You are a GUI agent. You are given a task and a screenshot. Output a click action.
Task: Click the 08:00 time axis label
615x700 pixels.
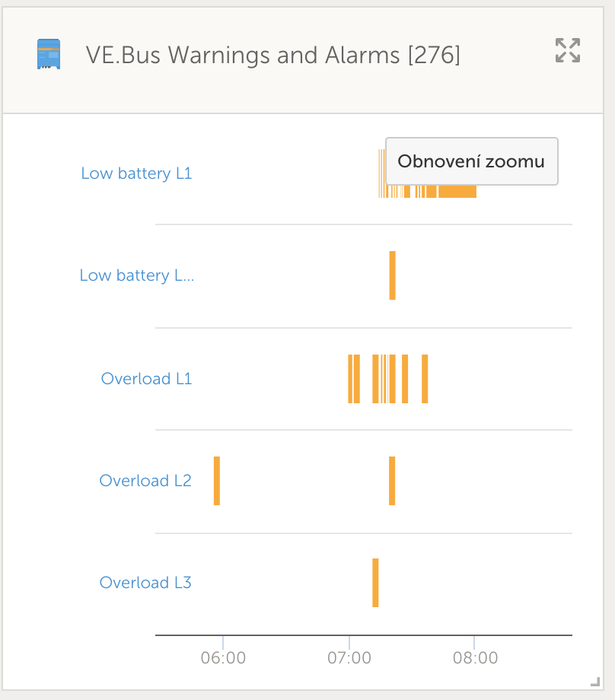click(x=474, y=657)
